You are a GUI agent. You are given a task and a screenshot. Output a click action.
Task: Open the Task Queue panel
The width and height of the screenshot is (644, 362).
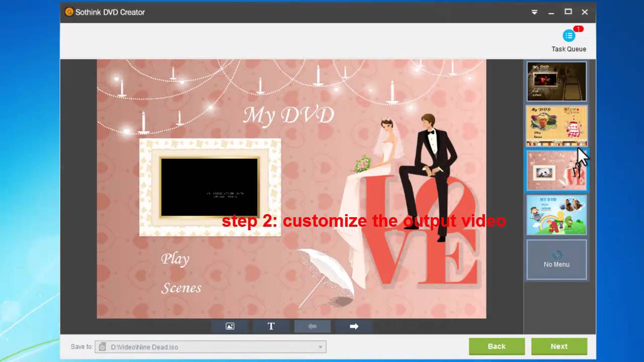pos(569,40)
